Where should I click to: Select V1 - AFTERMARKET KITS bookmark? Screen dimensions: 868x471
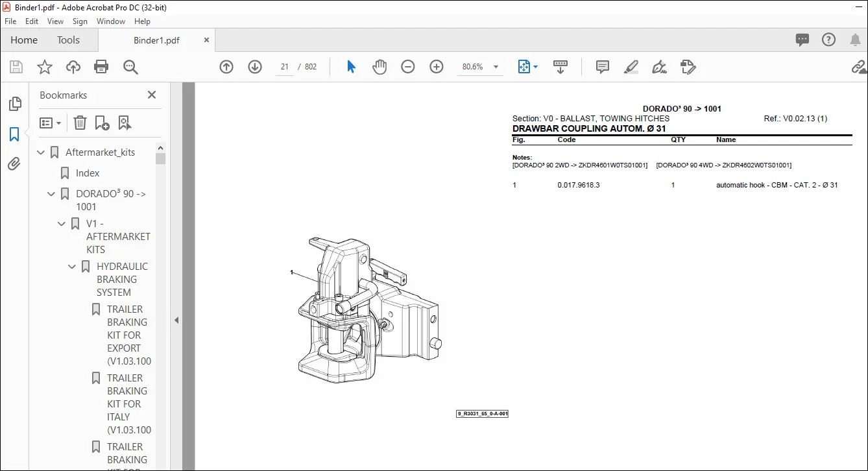coord(118,237)
